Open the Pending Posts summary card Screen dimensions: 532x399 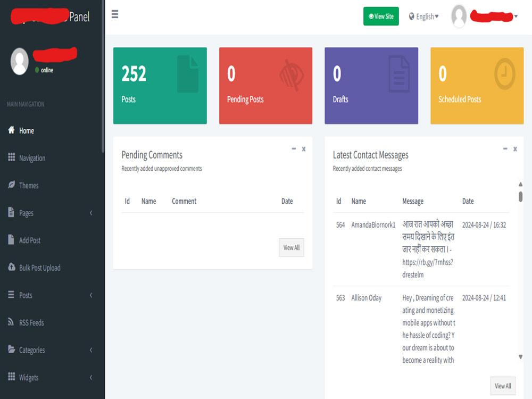click(x=265, y=86)
